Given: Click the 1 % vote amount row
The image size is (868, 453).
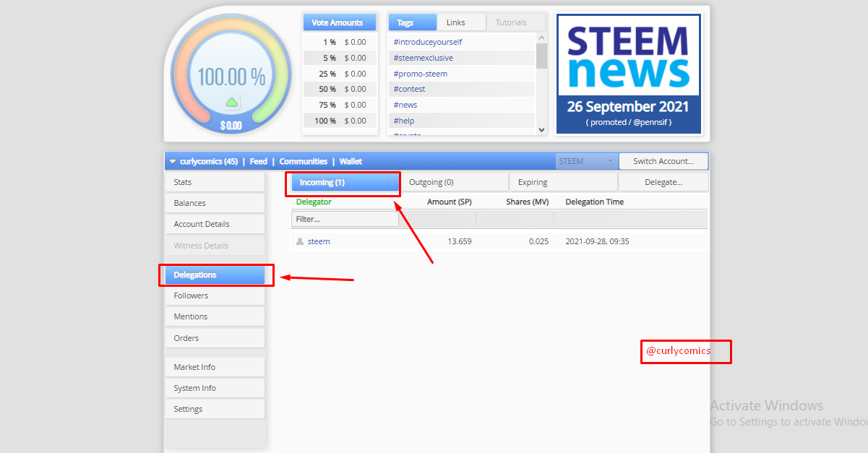Looking at the screenshot, I should [340, 42].
